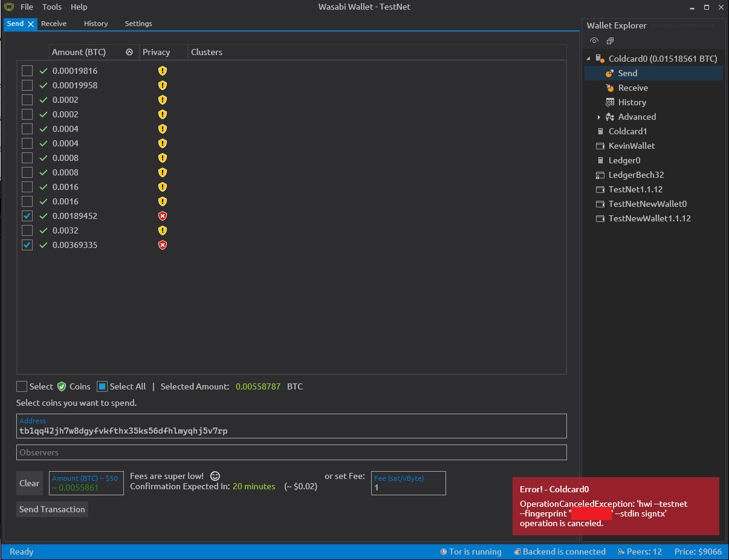
Task: Click the 20 minutes confirmation estimate
Action: click(x=254, y=486)
